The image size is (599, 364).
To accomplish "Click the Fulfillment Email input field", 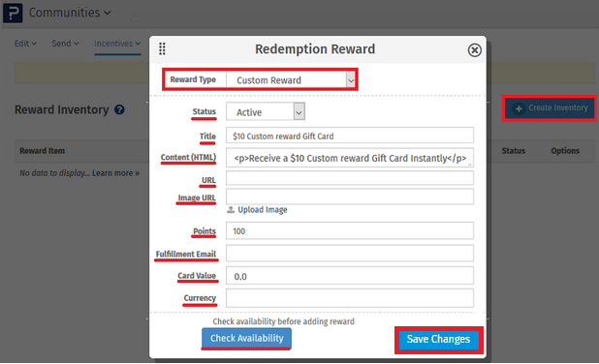I will [350, 254].
